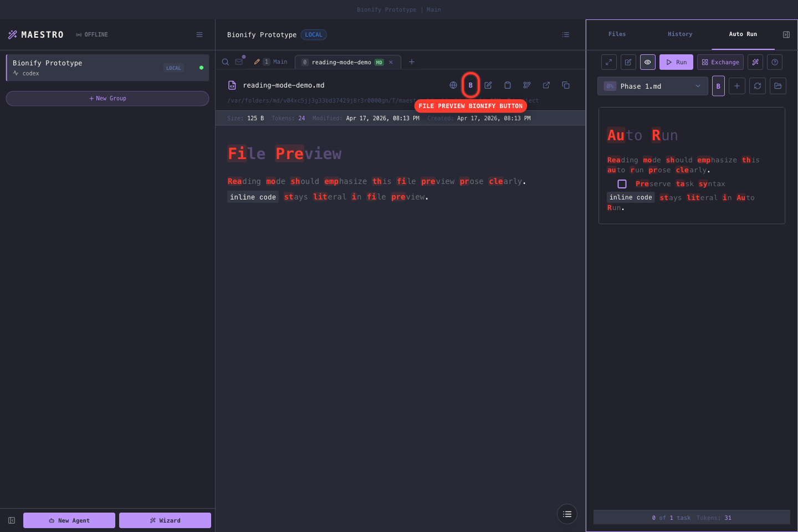Collapse the right panel icon
Image resolution: width=798 pixels, height=532 pixels.
pos(786,34)
